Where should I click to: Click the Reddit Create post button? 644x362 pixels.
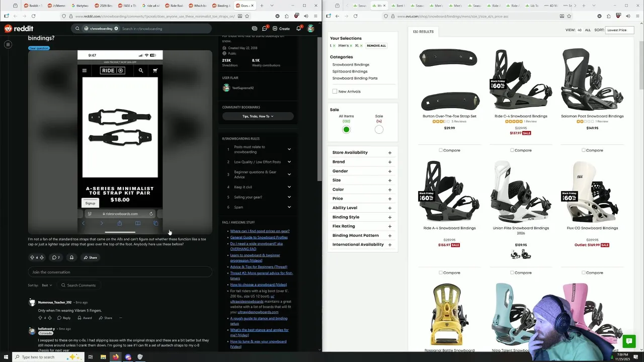[x=281, y=29]
